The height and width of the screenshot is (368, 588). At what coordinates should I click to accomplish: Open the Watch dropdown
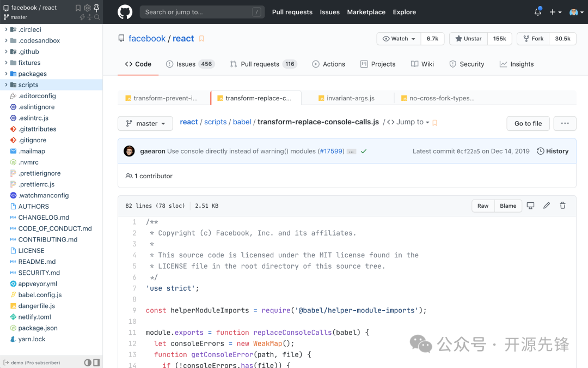(x=399, y=39)
